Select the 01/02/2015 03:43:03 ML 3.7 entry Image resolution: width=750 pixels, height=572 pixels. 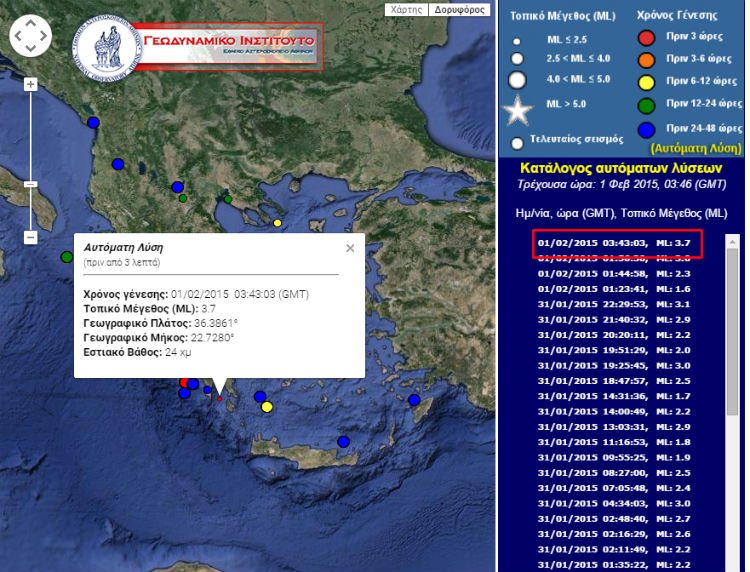(x=615, y=242)
